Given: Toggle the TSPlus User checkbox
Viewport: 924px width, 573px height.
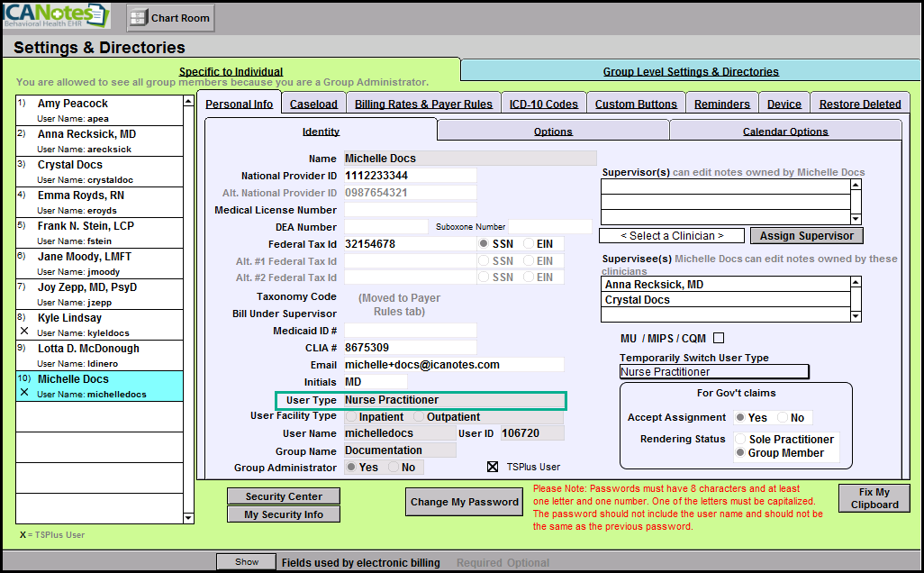Looking at the screenshot, I should tap(493, 467).
